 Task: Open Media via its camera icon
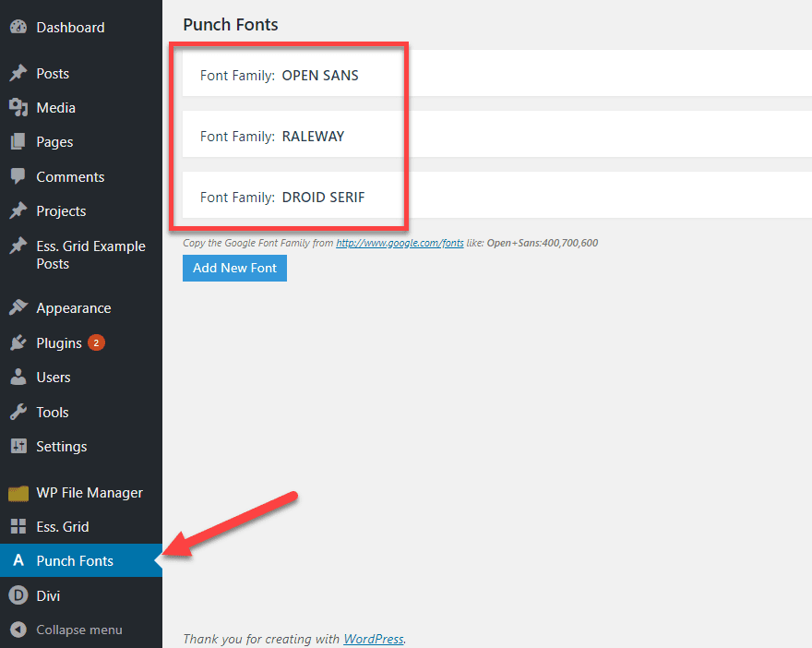pos(18,108)
